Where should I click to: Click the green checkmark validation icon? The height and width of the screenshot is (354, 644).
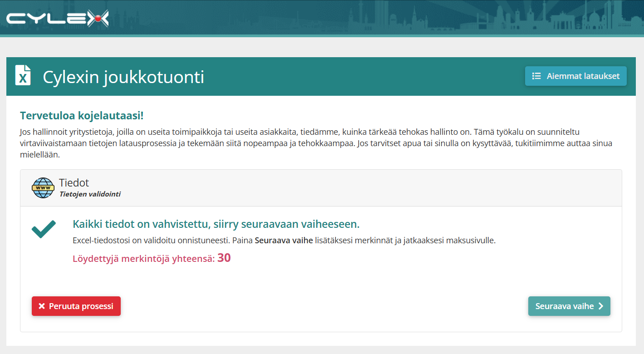pyautogui.click(x=44, y=229)
